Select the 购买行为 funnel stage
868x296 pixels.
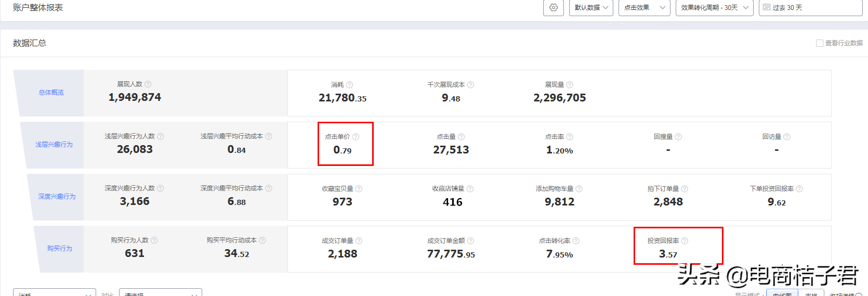coord(60,249)
